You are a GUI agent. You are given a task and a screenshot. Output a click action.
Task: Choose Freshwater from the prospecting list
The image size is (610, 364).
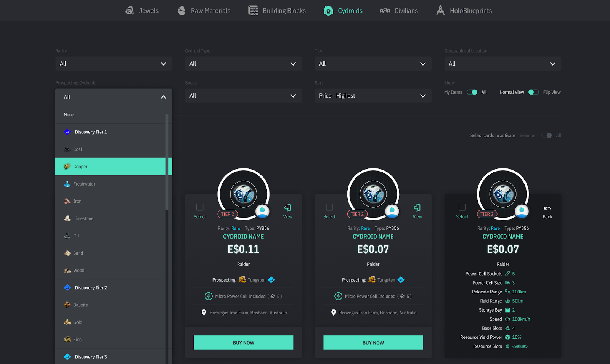pyautogui.click(x=84, y=184)
